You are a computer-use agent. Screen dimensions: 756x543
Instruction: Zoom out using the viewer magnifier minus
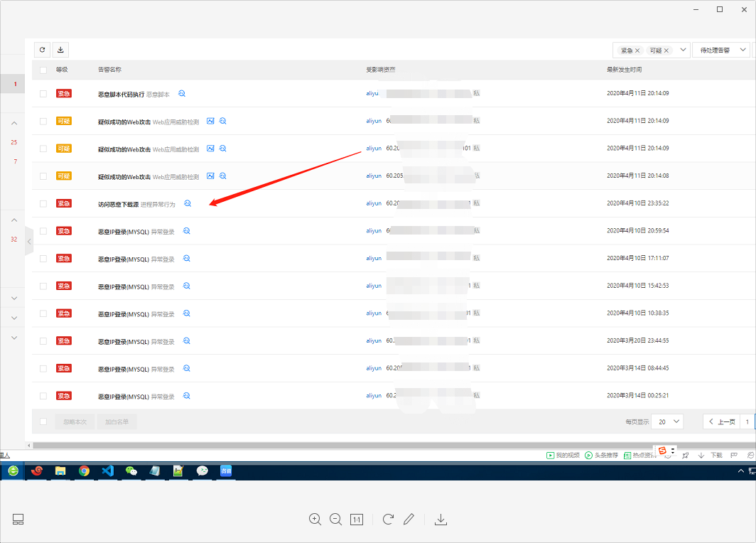pyautogui.click(x=335, y=520)
